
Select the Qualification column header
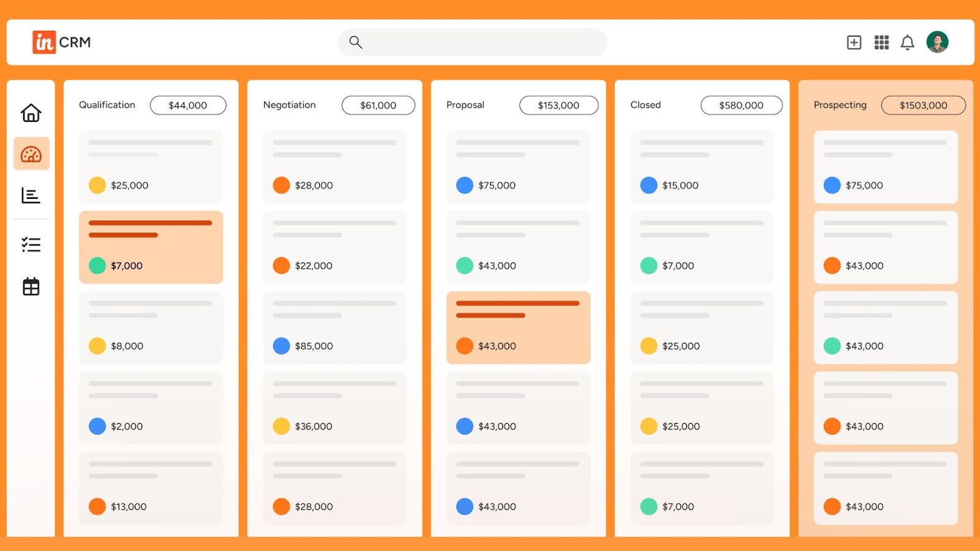click(x=106, y=105)
